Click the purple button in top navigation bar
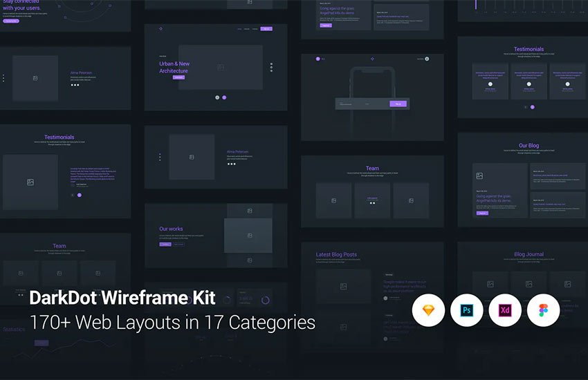 click(266, 29)
